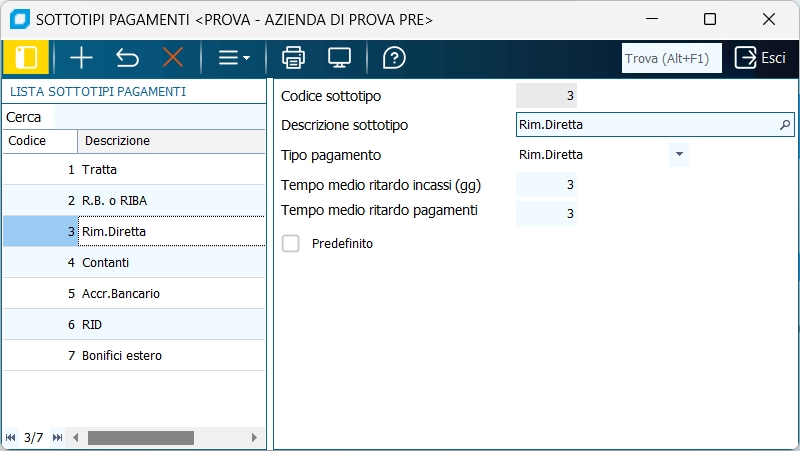
Task: Toggle the list panel sidebar icon
Action: (x=26, y=58)
